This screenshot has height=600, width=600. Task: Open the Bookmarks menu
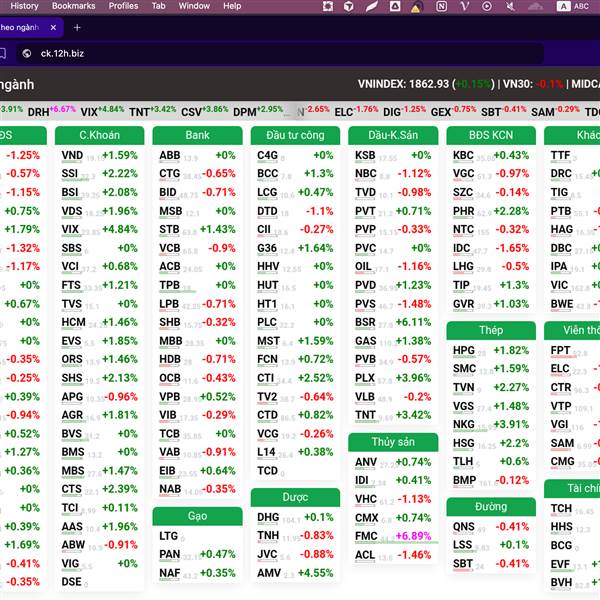coord(73,6)
